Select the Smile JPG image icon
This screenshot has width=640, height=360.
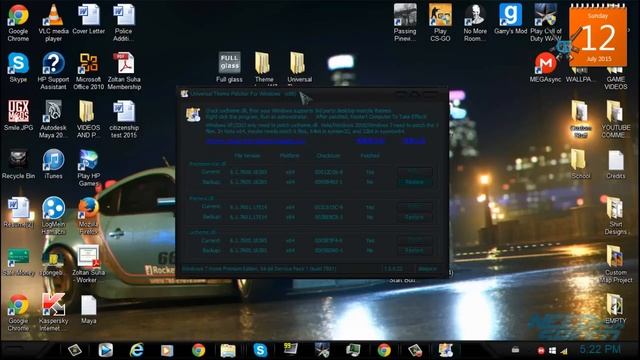[x=18, y=116]
